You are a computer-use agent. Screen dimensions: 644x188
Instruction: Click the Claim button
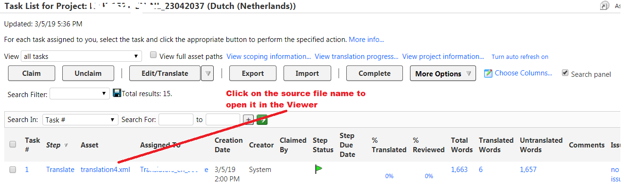click(x=32, y=74)
